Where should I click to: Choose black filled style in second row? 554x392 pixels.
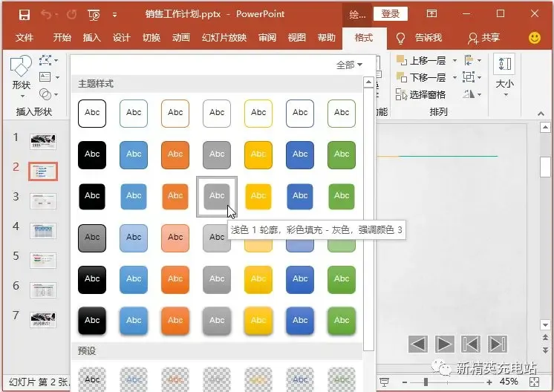(92, 154)
